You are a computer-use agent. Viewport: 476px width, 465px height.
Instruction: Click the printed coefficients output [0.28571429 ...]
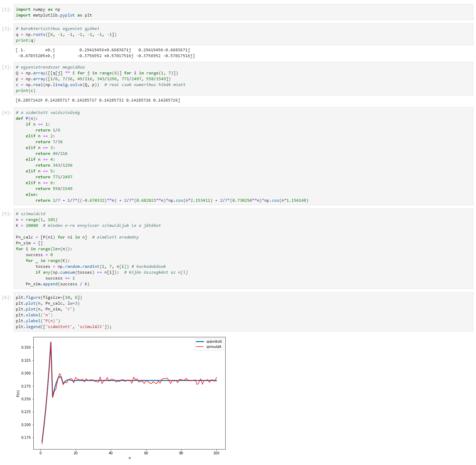pos(98,100)
